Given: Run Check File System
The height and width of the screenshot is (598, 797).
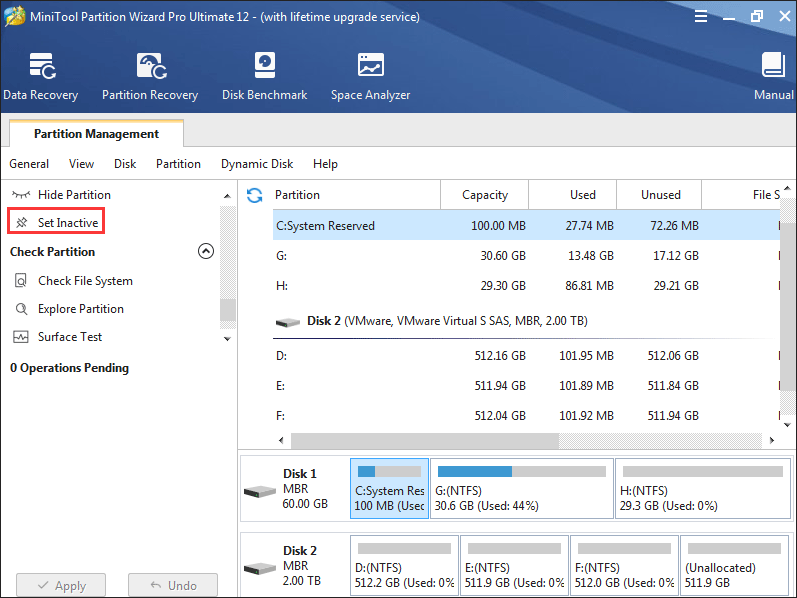Looking at the screenshot, I should pyautogui.click(x=85, y=281).
